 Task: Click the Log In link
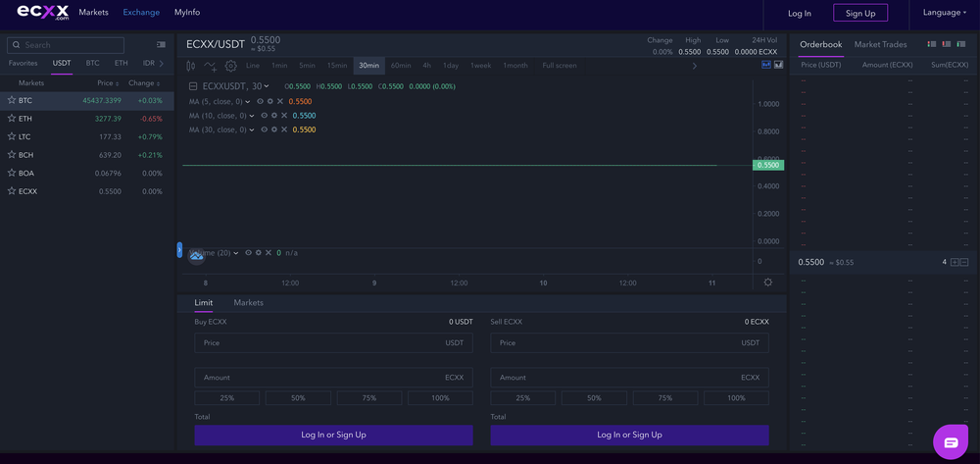click(800, 13)
